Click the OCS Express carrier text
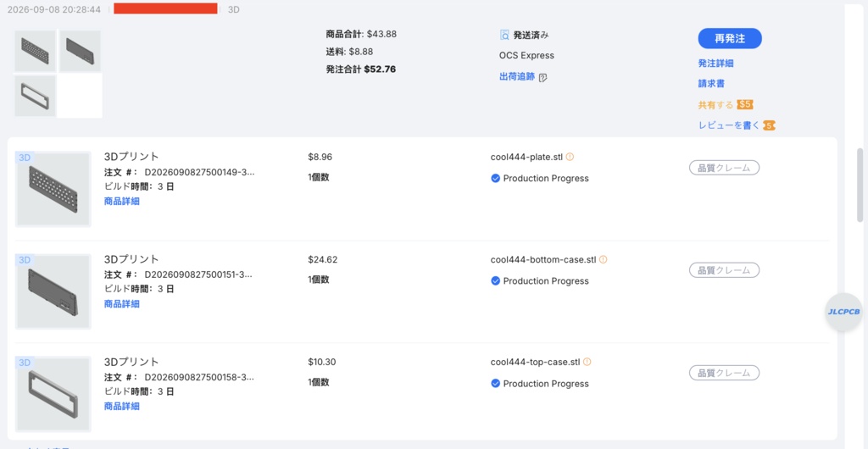 526,55
